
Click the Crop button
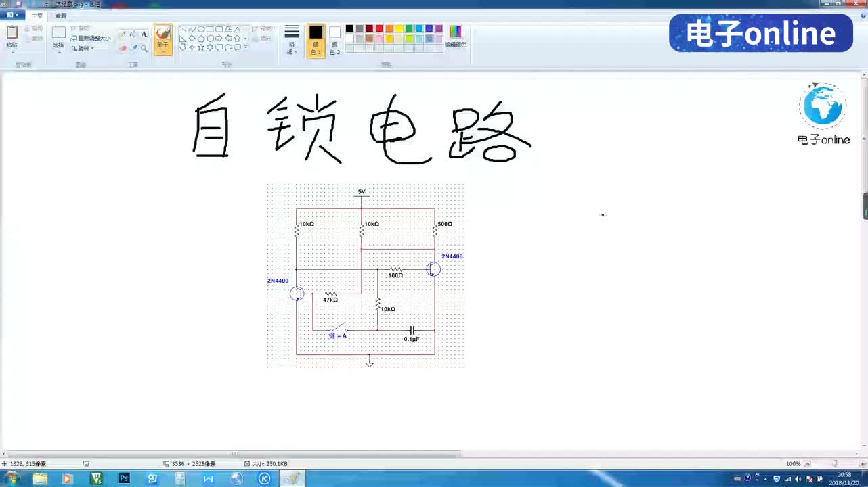click(x=81, y=29)
